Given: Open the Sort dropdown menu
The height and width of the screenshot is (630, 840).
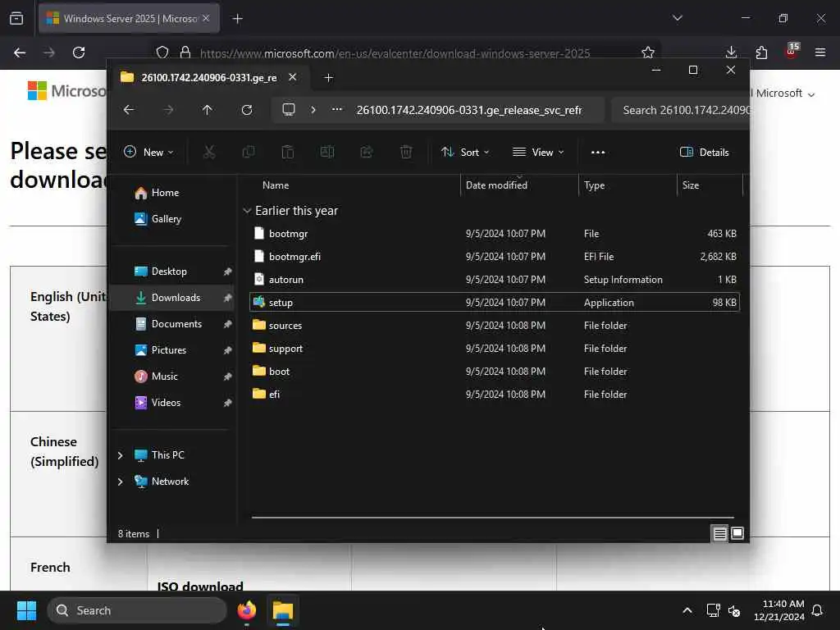Looking at the screenshot, I should click(x=464, y=152).
